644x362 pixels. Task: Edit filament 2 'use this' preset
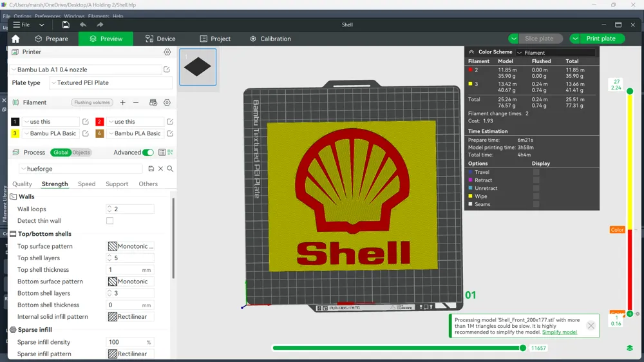[170, 122]
